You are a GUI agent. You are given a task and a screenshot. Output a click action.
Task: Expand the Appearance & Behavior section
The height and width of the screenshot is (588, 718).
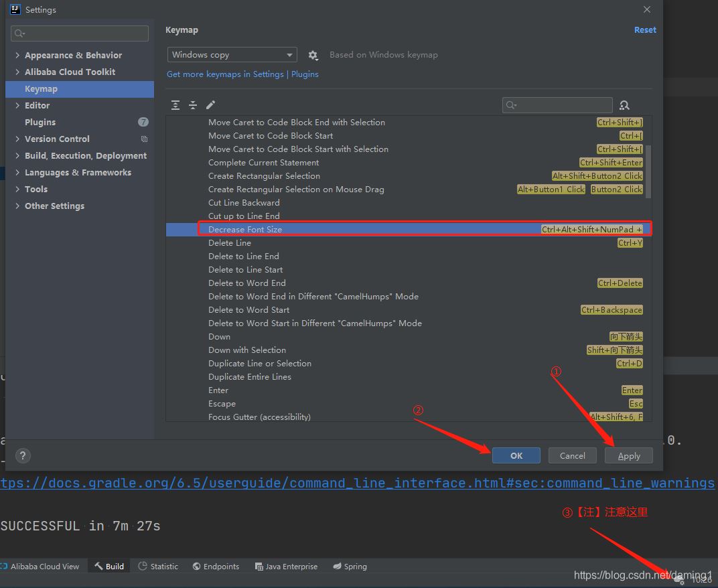[x=17, y=55]
